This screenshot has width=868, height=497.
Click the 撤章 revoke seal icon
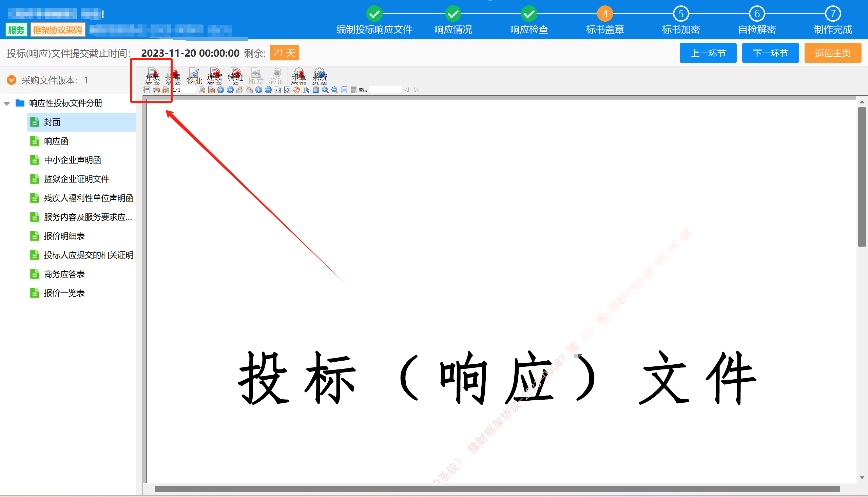(256, 76)
